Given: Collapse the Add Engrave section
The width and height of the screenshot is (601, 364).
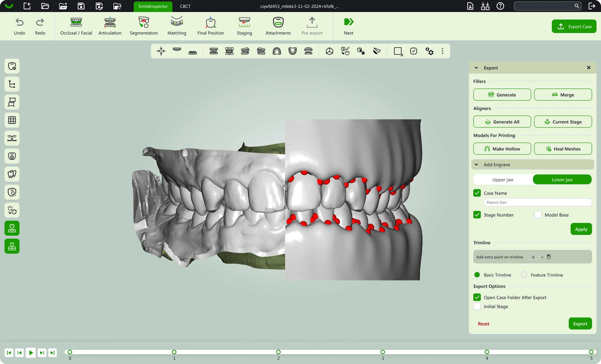Looking at the screenshot, I should (476, 164).
